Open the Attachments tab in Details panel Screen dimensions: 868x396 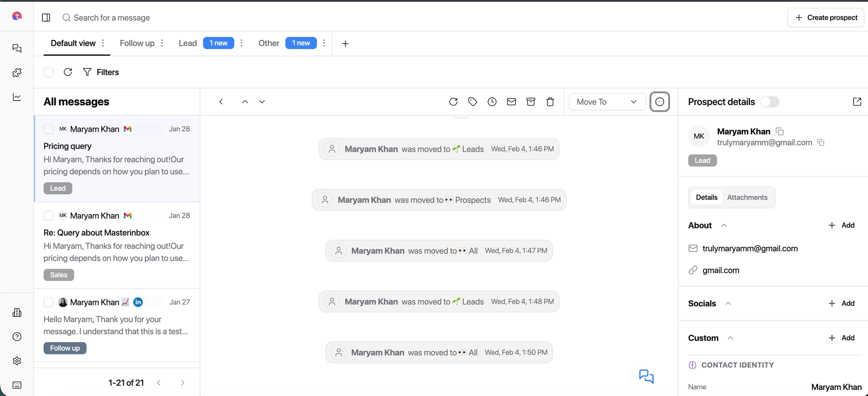747,197
